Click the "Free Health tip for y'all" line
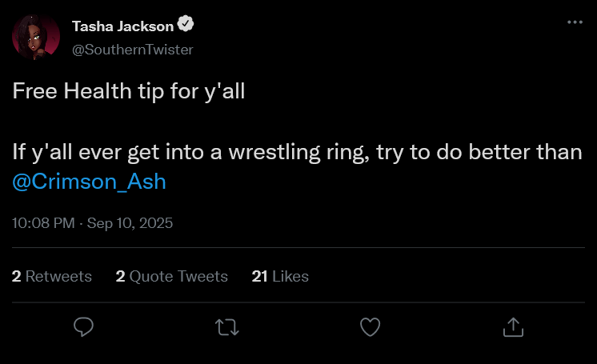This screenshot has width=597, height=364. coord(128,91)
